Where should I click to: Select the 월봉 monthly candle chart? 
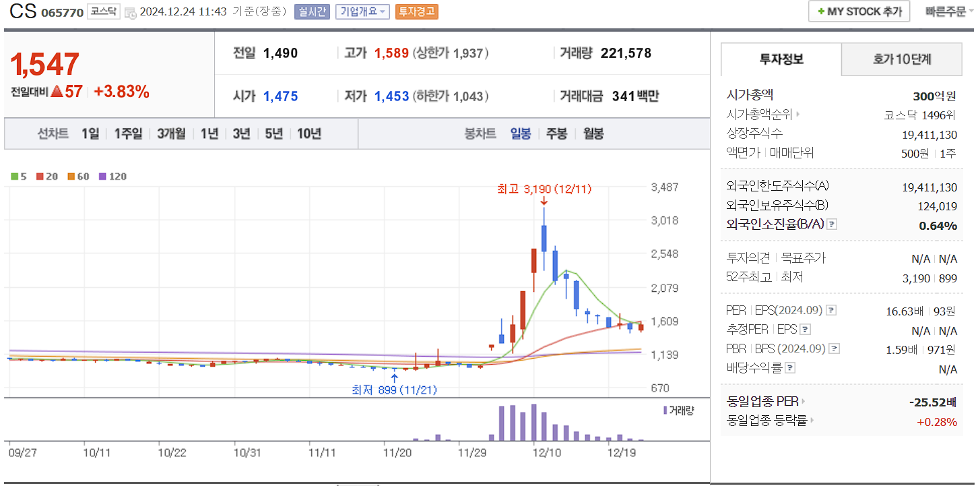click(x=593, y=133)
